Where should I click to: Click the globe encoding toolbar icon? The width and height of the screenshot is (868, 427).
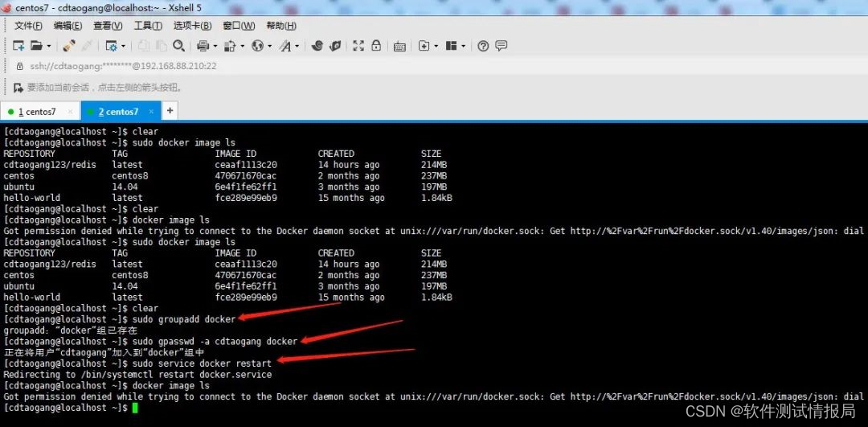[257, 46]
